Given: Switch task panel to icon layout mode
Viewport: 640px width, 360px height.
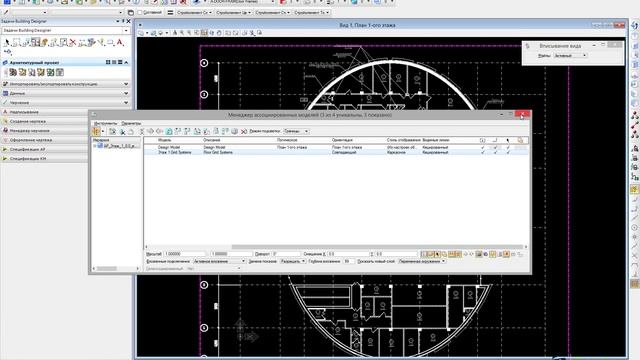Looking at the screenshot, I should [x=108, y=62].
